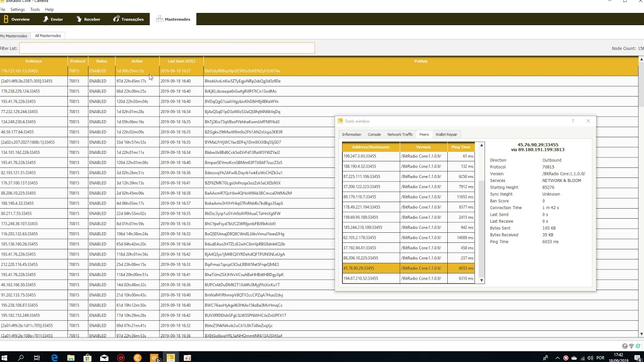Sort masternodes by Pubkey column header
The width and height of the screenshot is (644, 362).
tap(421, 61)
